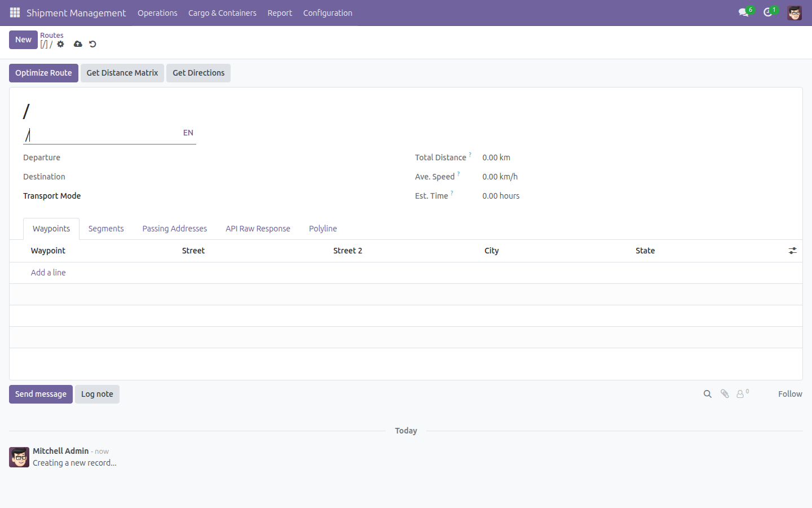
Task: Discard changes with the undo icon
Action: click(x=92, y=44)
